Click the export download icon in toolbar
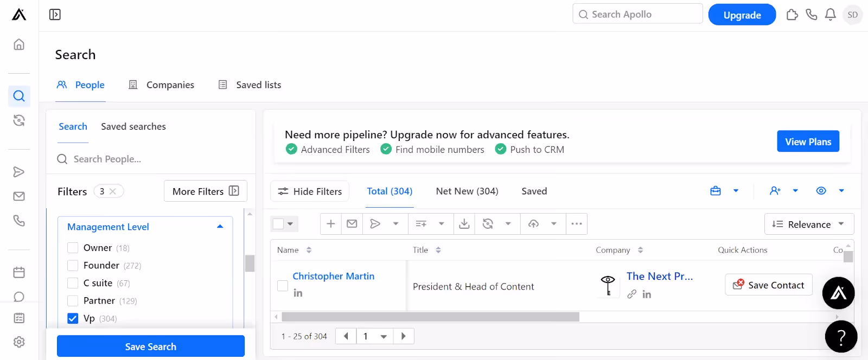 (x=464, y=224)
